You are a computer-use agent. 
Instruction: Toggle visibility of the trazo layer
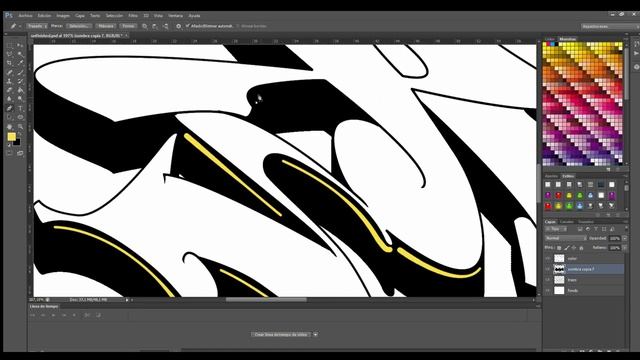tap(547, 280)
